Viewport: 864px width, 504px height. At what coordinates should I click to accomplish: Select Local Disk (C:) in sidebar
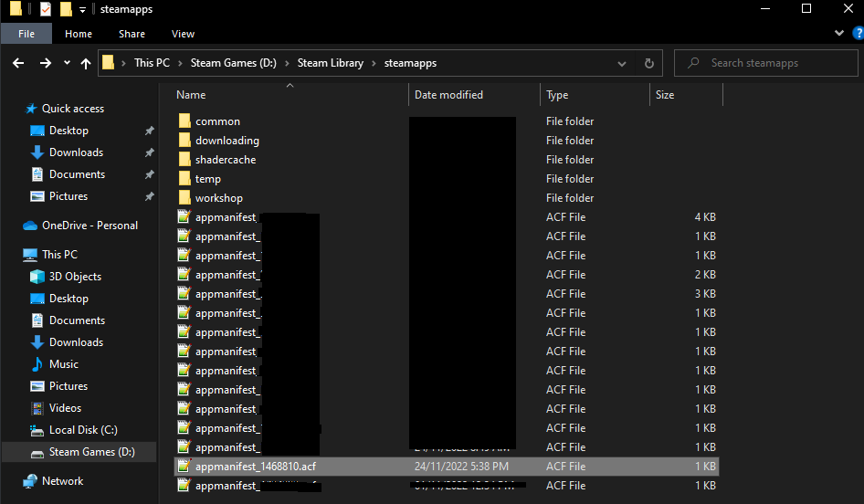[x=82, y=430]
